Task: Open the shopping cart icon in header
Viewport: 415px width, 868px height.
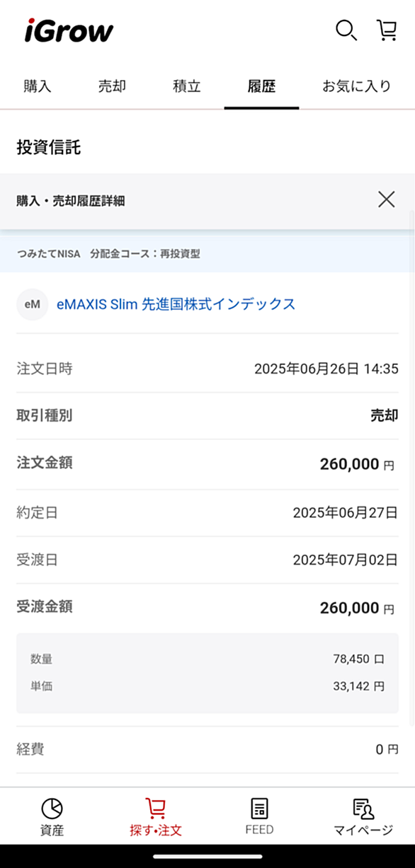Action: click(x=386, y=30)
